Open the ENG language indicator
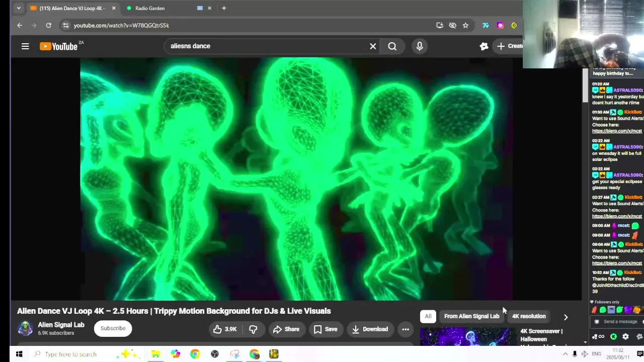Screen dimensions: 644x362 [x=596, y=354]
